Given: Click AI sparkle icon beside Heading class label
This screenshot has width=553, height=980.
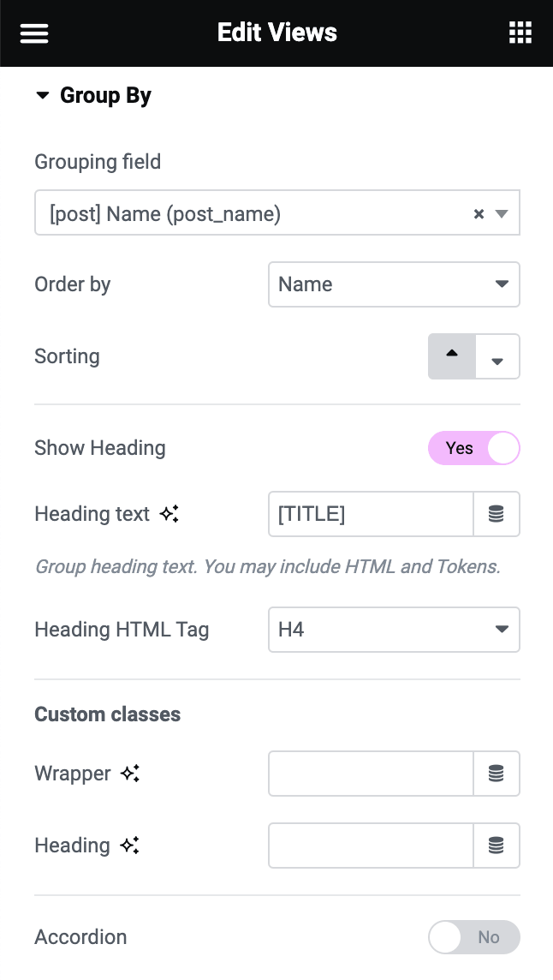Looking at the screenshot, I should [x=130, y=846].
